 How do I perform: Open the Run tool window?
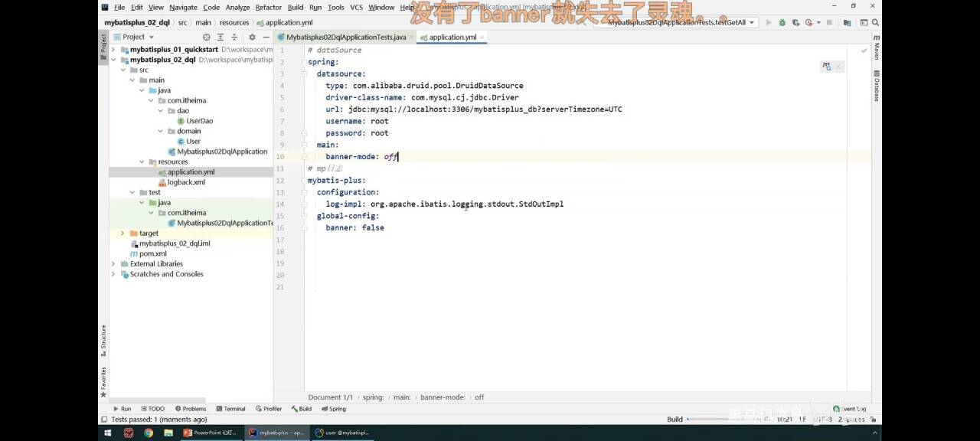tap(122, 409)
